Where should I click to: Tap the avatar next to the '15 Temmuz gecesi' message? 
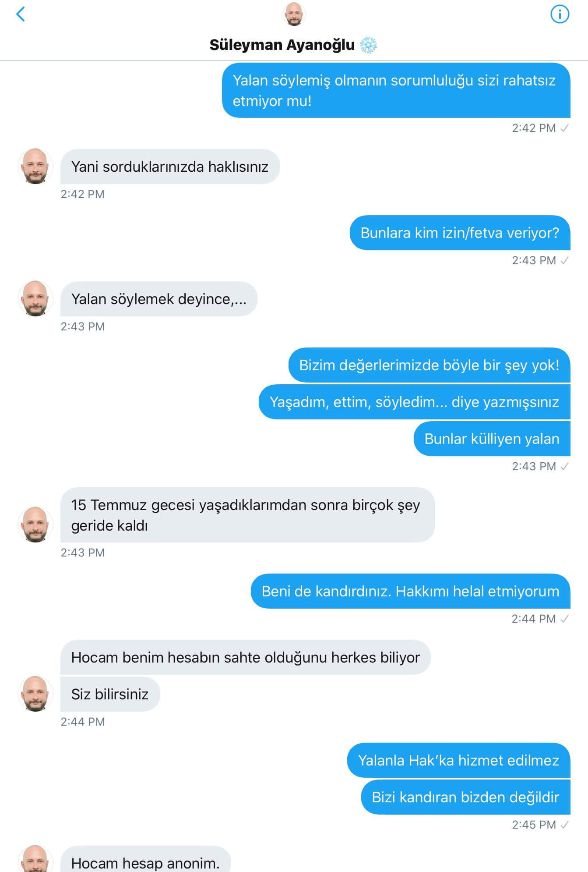tap(35, 525)
